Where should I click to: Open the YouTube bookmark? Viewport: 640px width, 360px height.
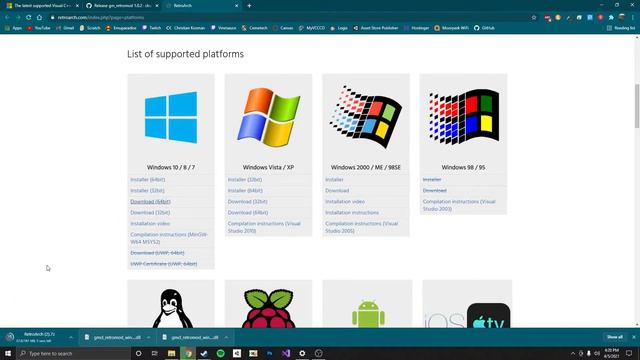pos(39,28)
